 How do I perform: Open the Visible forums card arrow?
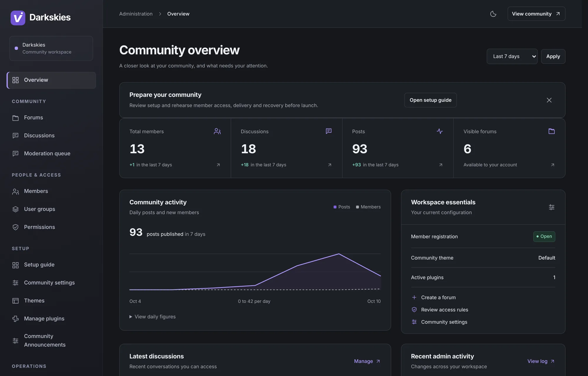click(x=552, y=165)
